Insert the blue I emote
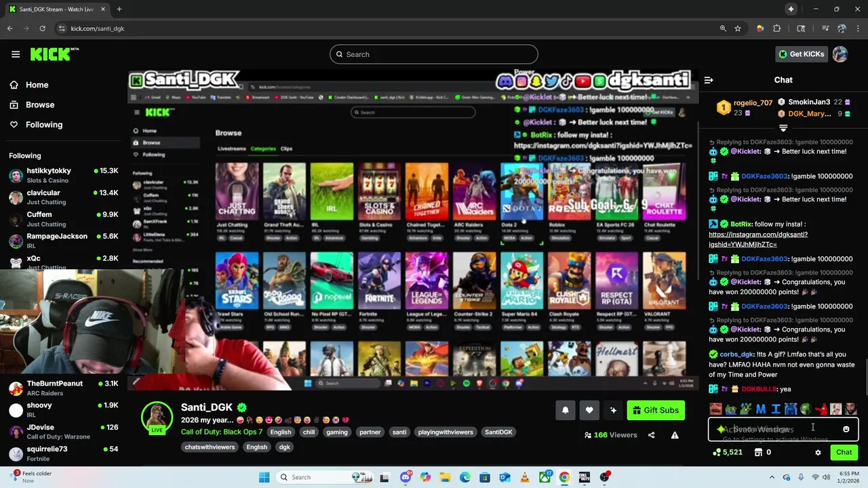 776,409
